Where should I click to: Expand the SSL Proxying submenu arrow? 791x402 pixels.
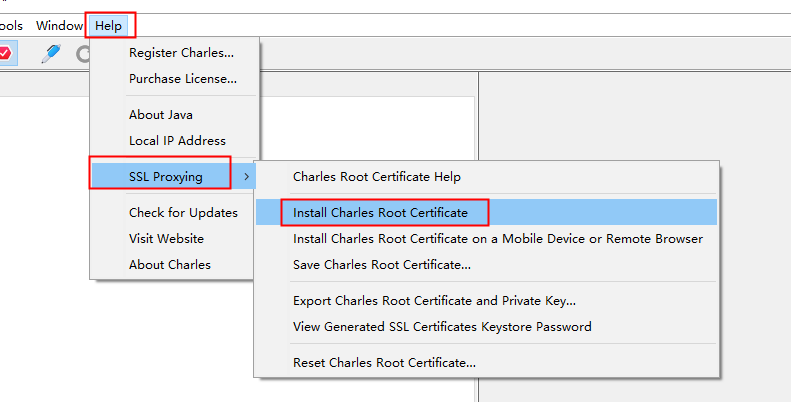[x=246, y=177]
